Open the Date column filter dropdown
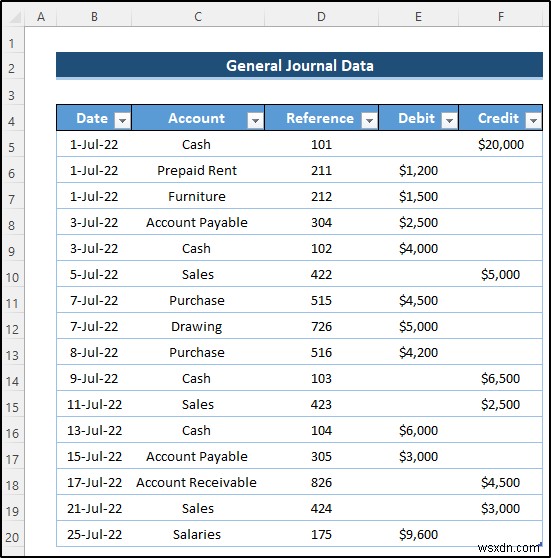 122,120
